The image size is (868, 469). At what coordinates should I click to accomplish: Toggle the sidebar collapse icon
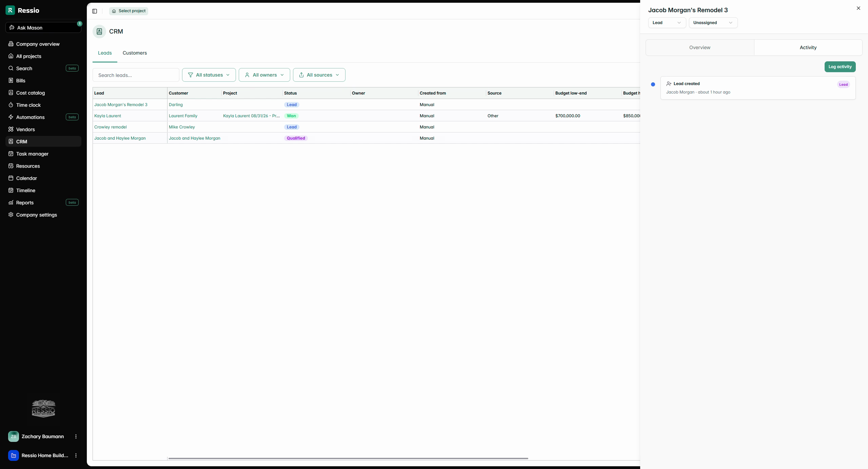click(x=95, y=11)
